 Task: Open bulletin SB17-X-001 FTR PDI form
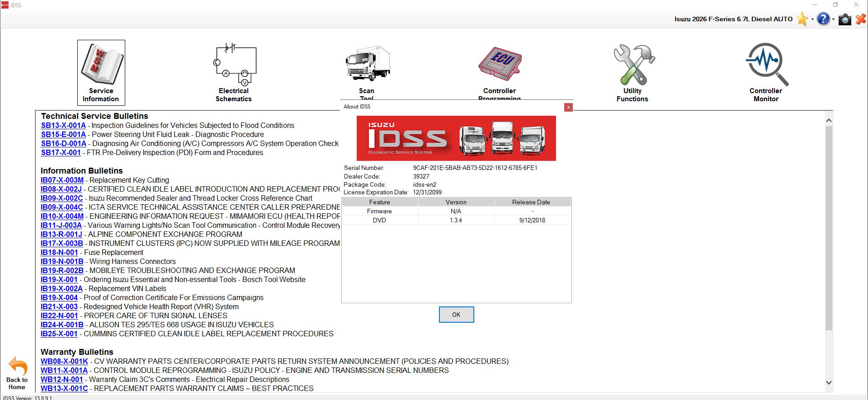[x=61, y=152]
